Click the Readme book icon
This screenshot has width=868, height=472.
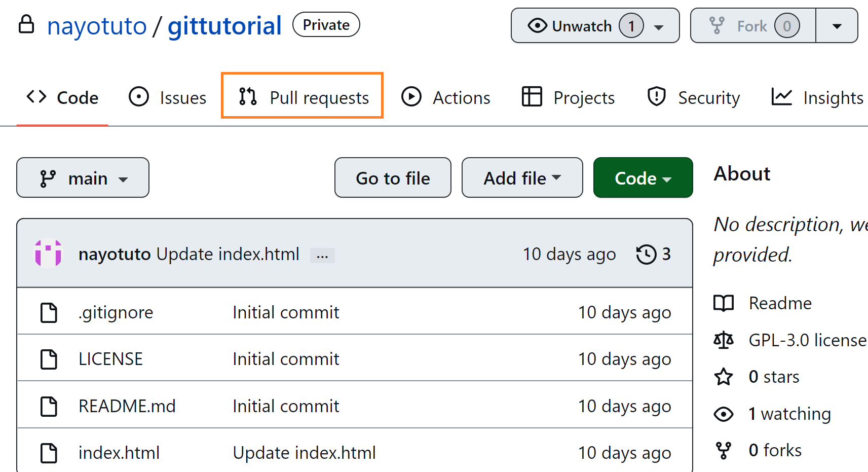724,303
